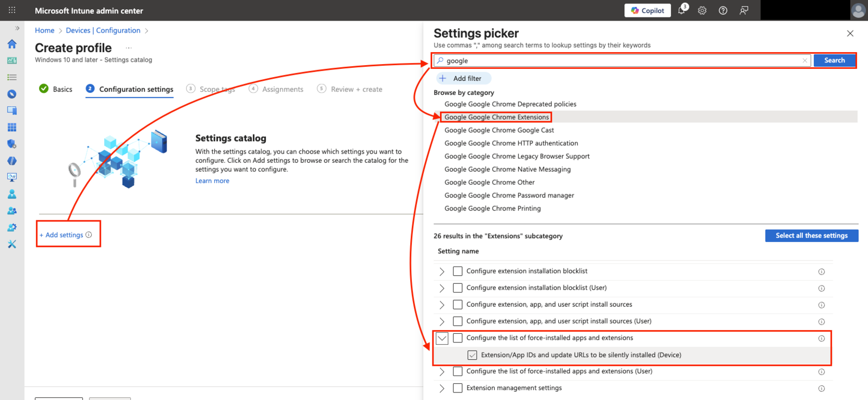Expand force-installed apps and extensions (User) row

(x=442, y=372)
